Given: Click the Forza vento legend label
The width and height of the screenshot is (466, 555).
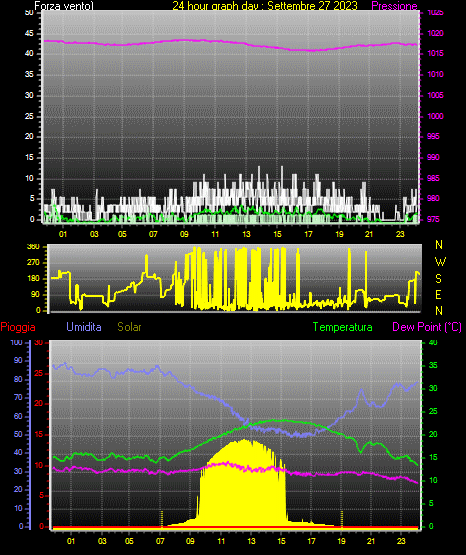Looking at the screenshot, I should (64, 6).
